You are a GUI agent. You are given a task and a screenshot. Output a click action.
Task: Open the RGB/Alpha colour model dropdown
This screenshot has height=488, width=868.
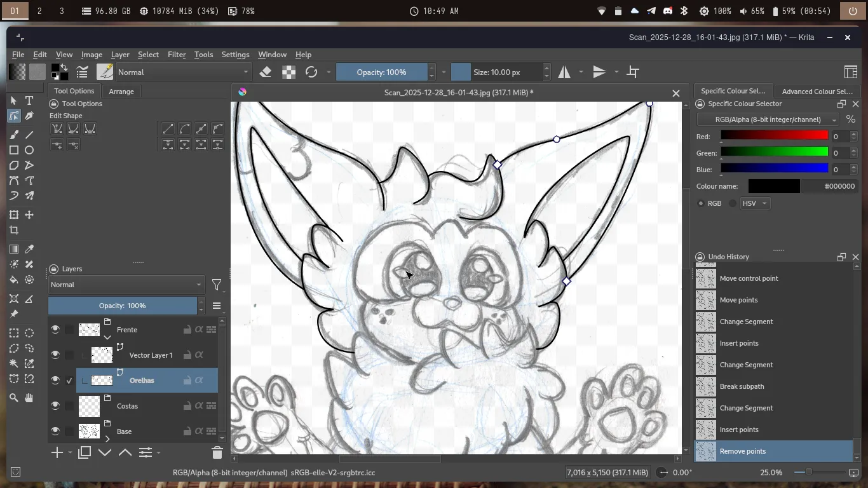768,119
